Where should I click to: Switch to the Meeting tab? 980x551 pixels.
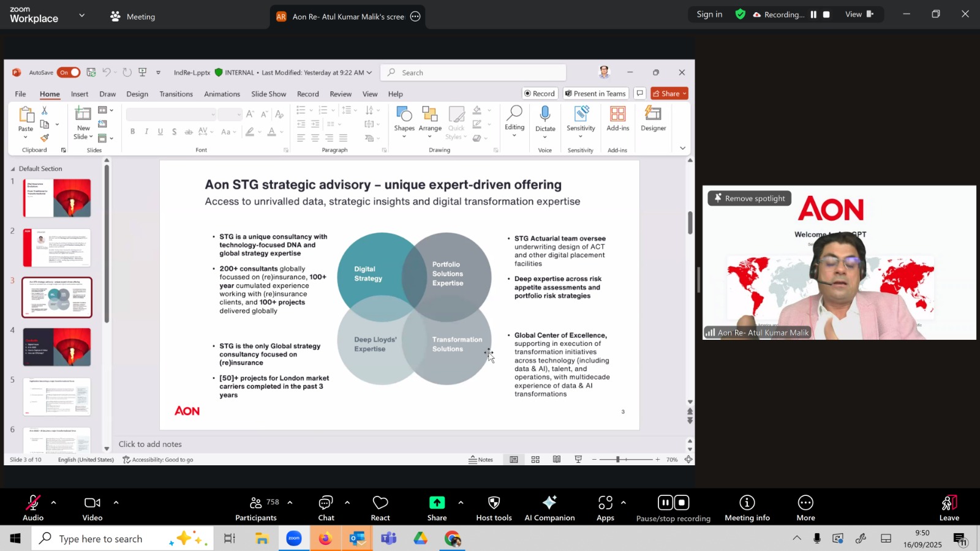click(x=133, y=17)
